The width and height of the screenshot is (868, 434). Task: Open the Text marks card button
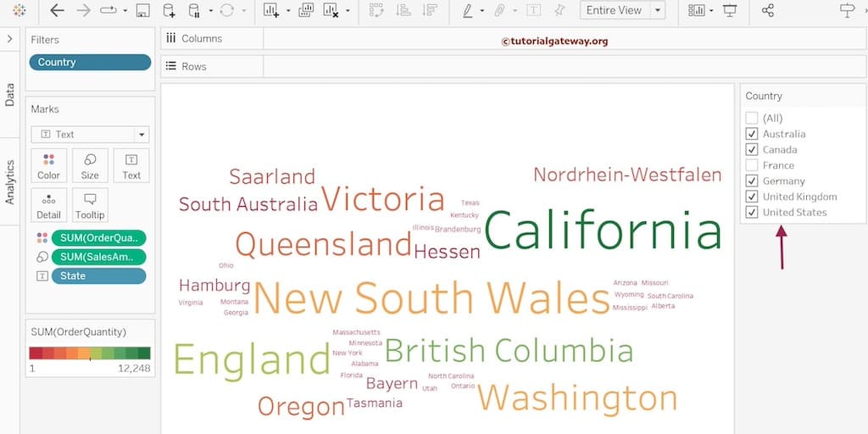(131, 165)
